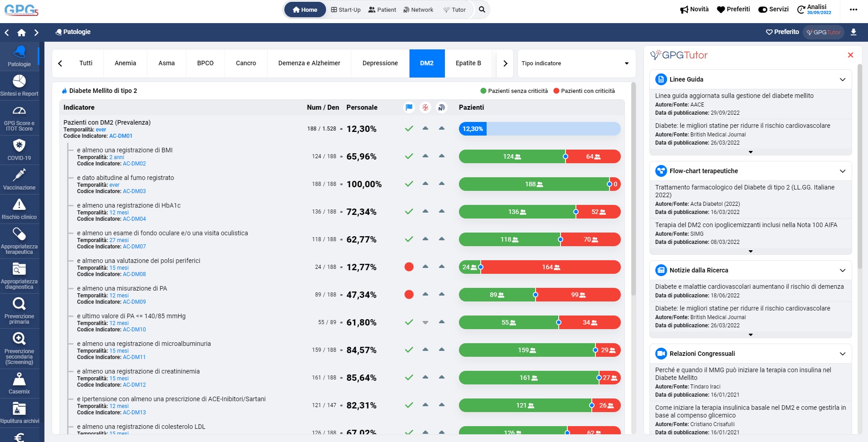Collapse the Linee Guida section
The width and height of the screenshot is (868, 442).
click(x=842, y=80)
